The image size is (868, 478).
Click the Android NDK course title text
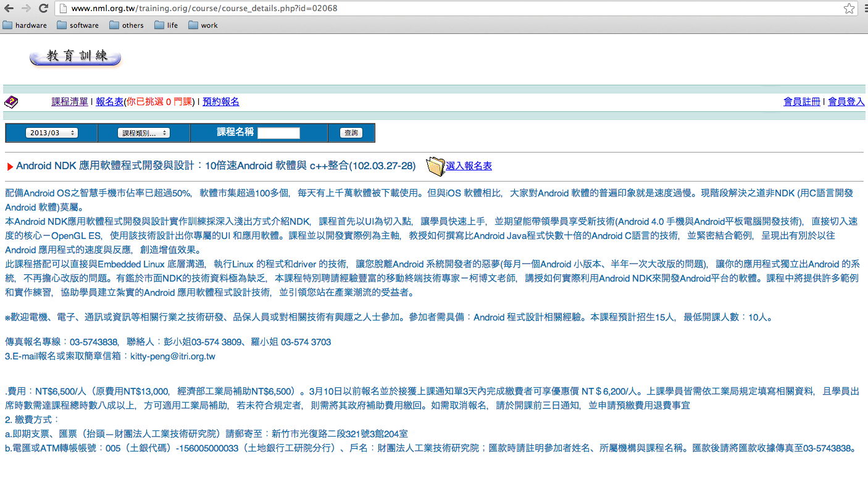point(215,166)
